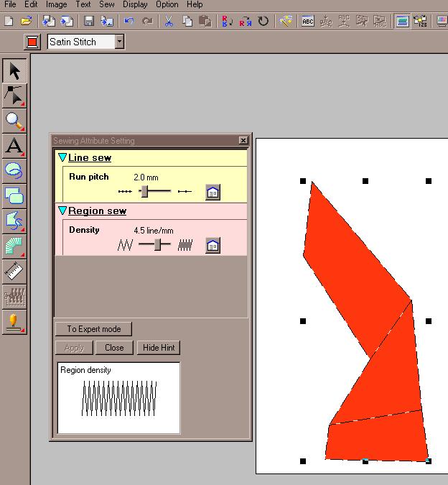Reset Run pitch with its default icon
The image size is (448, 485).
pos(213,192)
